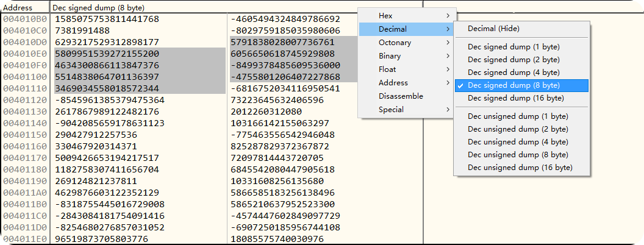Select address row 004011D0
The height and width of the screenshot is (245, 644).
tap(24, 227)
